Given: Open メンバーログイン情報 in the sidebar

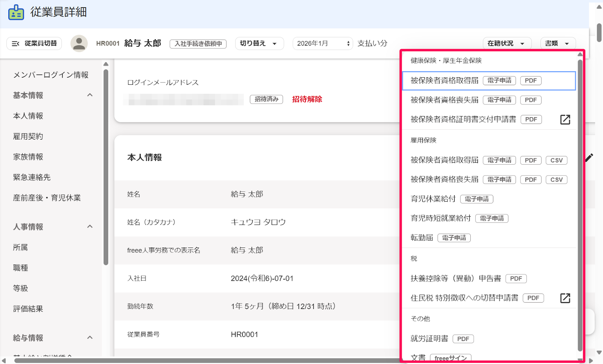Looking at the screenshot, I should click(51, 75).
